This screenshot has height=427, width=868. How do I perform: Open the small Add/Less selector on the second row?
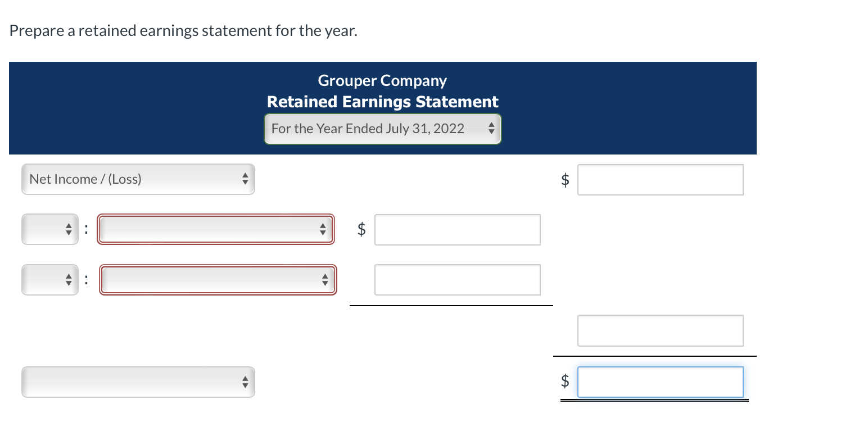point(50,279)
